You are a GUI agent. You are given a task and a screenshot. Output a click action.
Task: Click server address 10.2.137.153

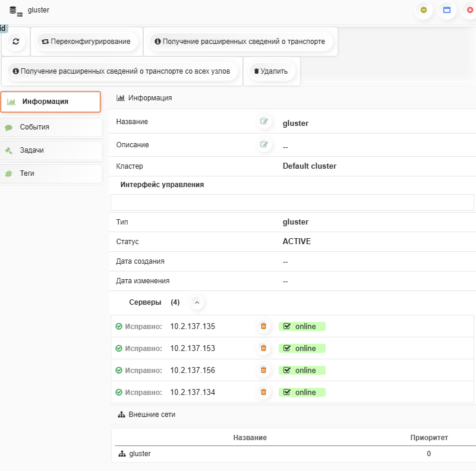[x=193, y=348]
